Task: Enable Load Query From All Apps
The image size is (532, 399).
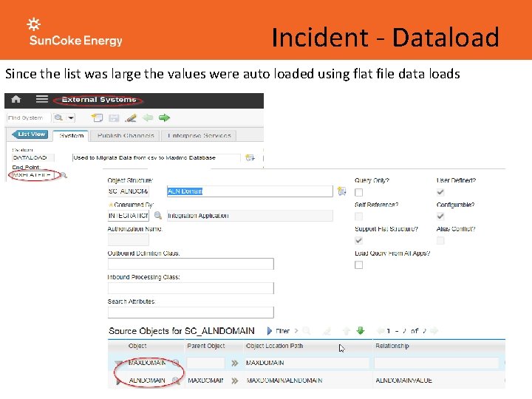Action: click(x=358, y=265)
